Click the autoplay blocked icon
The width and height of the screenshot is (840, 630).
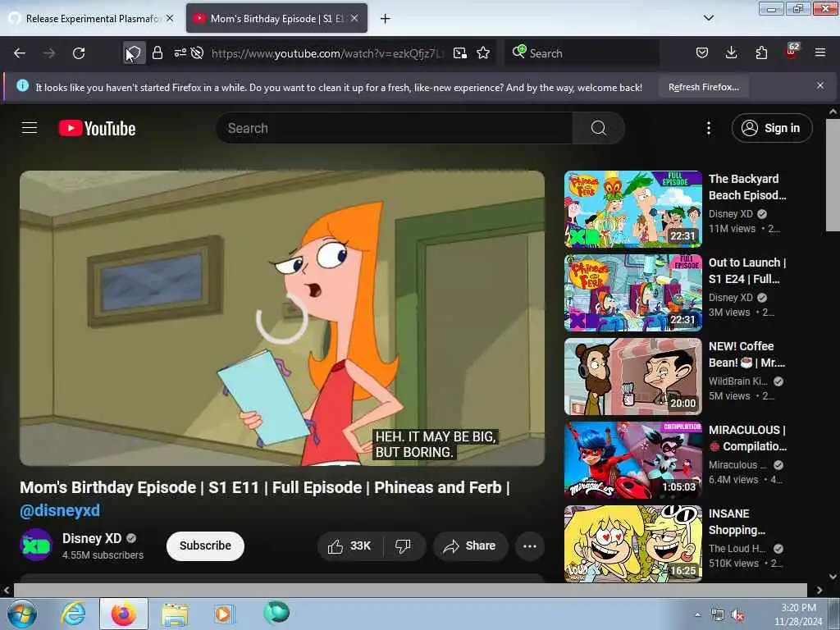click(x=197, y=52)
